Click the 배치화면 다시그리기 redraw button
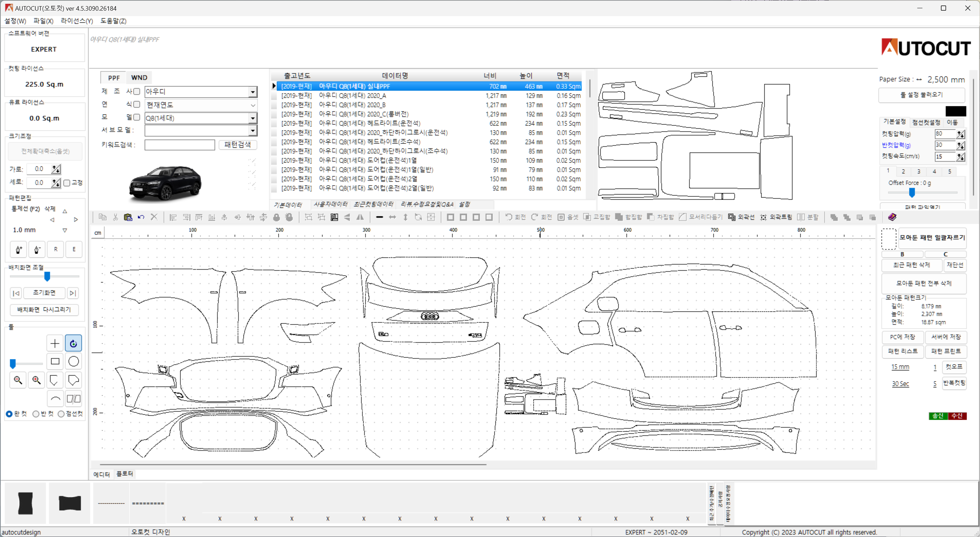980x537 pixels. 44,310
